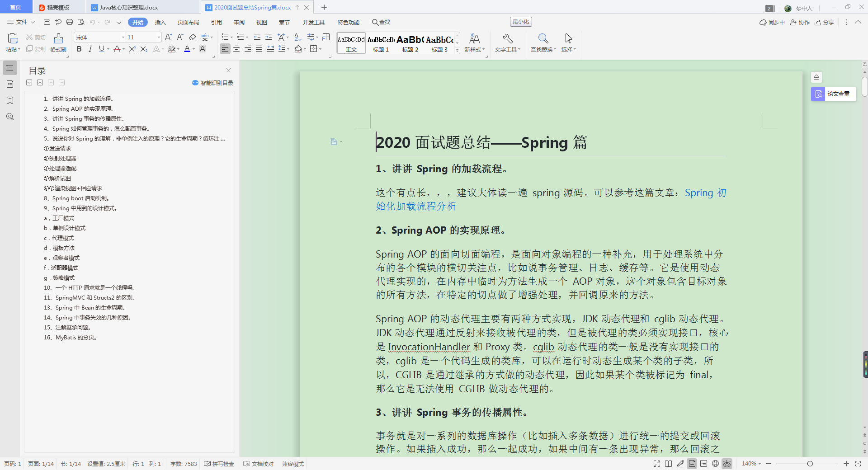Switch to web layout globe icon

pos(715,464)
